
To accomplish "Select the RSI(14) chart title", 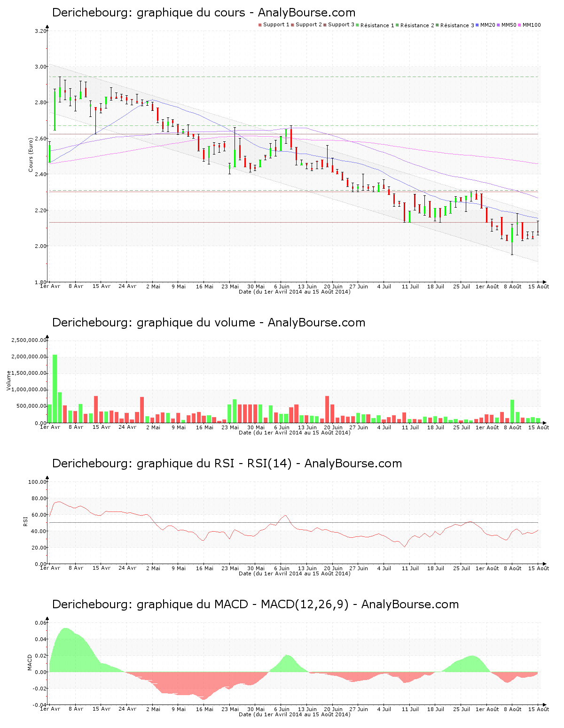I will 227,464.
